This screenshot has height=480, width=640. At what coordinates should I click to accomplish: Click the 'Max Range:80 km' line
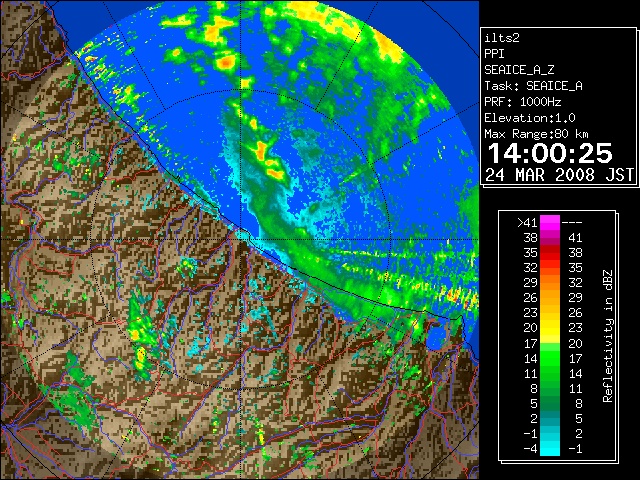pyautogui.click(x=536, y=134)
